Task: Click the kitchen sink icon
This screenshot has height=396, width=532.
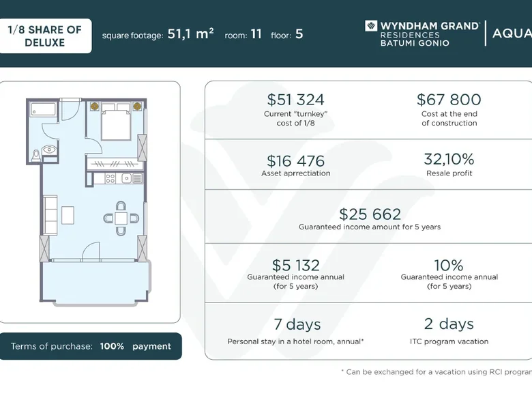Action: click(x=127, y=178)
